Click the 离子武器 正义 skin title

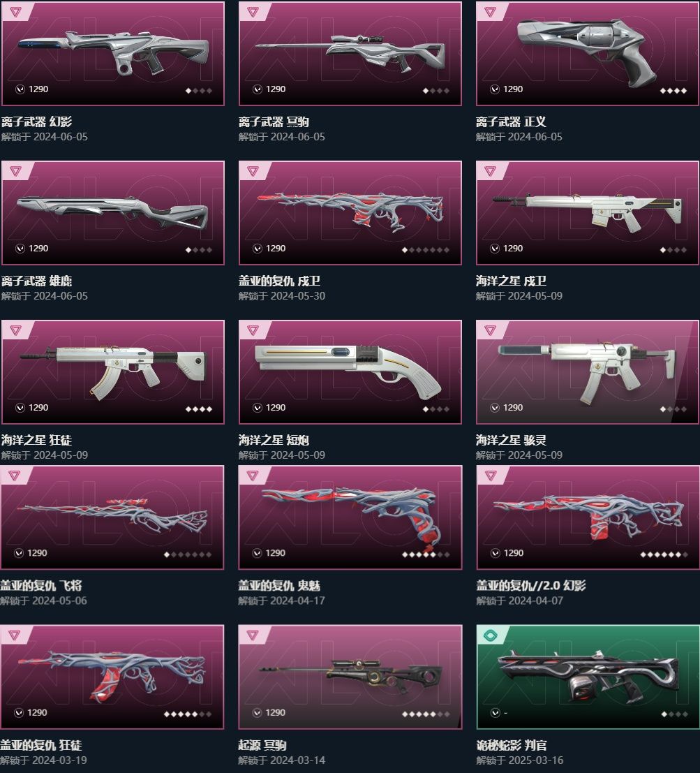click(x=511, y=122)
